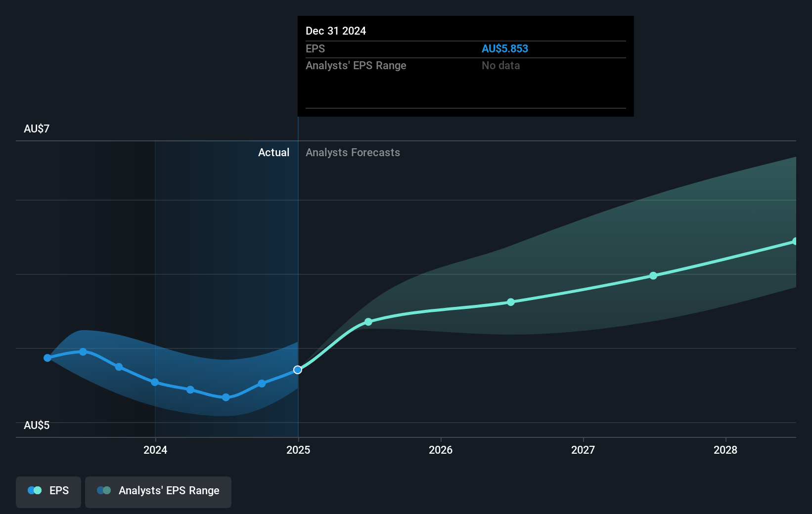The image size is (812, 514).
Task: Toggle the EPS legend button
Action: (x=48, y=492)
